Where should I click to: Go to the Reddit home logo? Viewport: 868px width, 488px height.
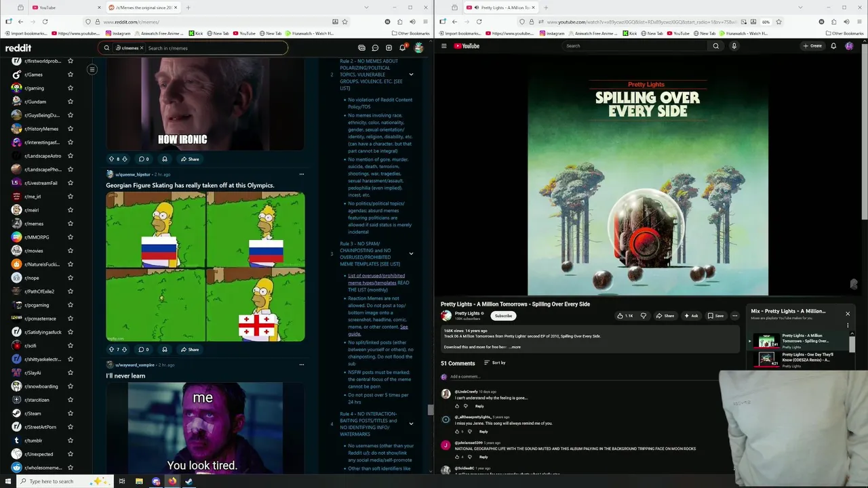point(18,48)
